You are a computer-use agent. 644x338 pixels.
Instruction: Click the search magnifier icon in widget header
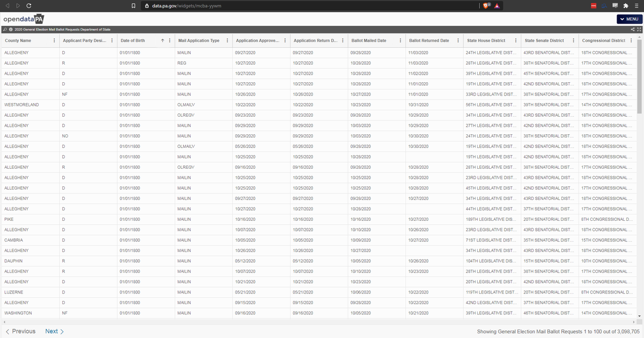click(x=4, y=29)
